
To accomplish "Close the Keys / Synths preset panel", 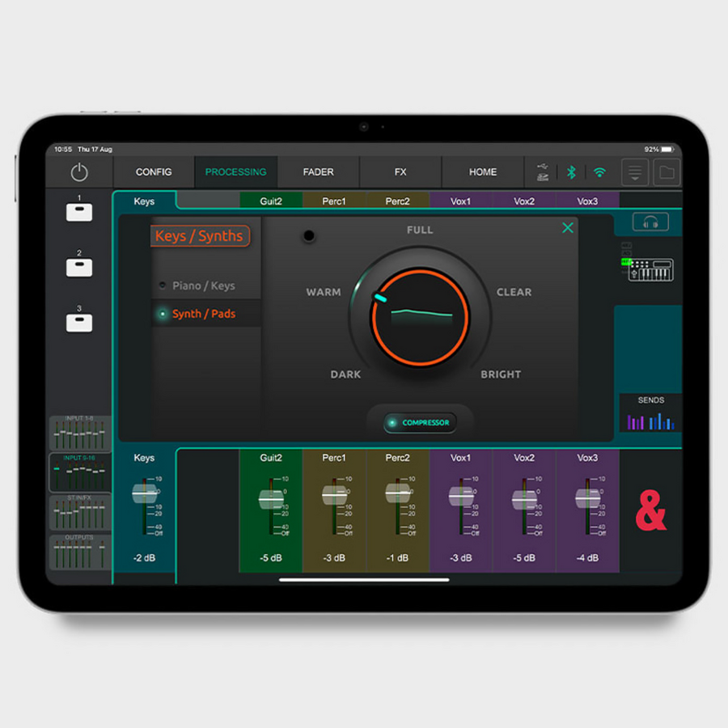I will pos(568,228).
